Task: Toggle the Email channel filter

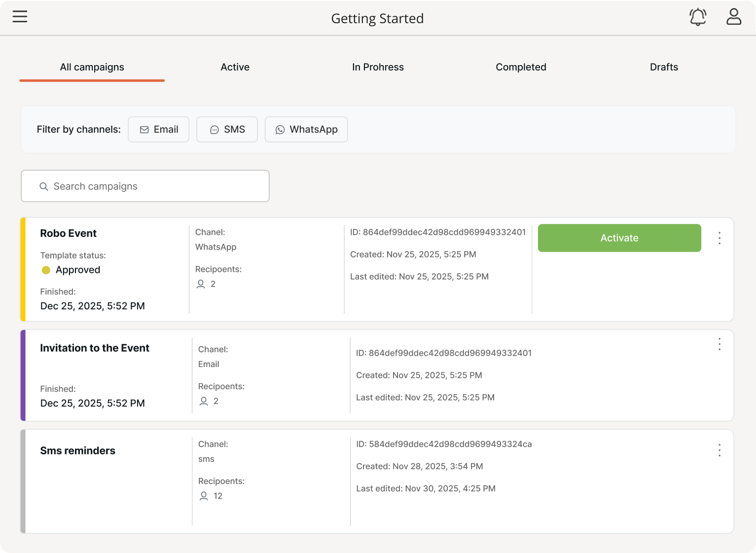Action: click(x=158, y=129)
